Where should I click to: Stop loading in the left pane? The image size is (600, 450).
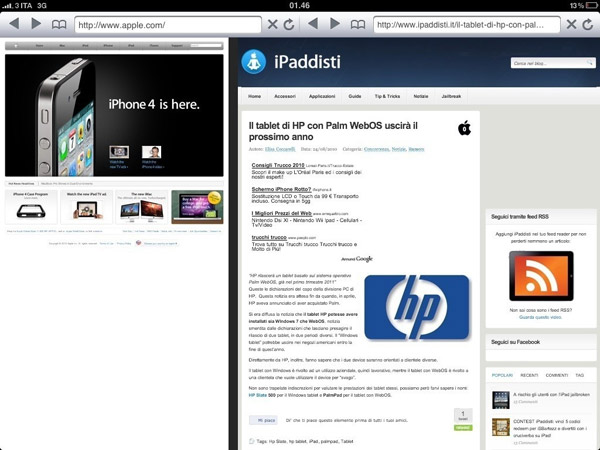pyautogui.click(x=272, y=25)
